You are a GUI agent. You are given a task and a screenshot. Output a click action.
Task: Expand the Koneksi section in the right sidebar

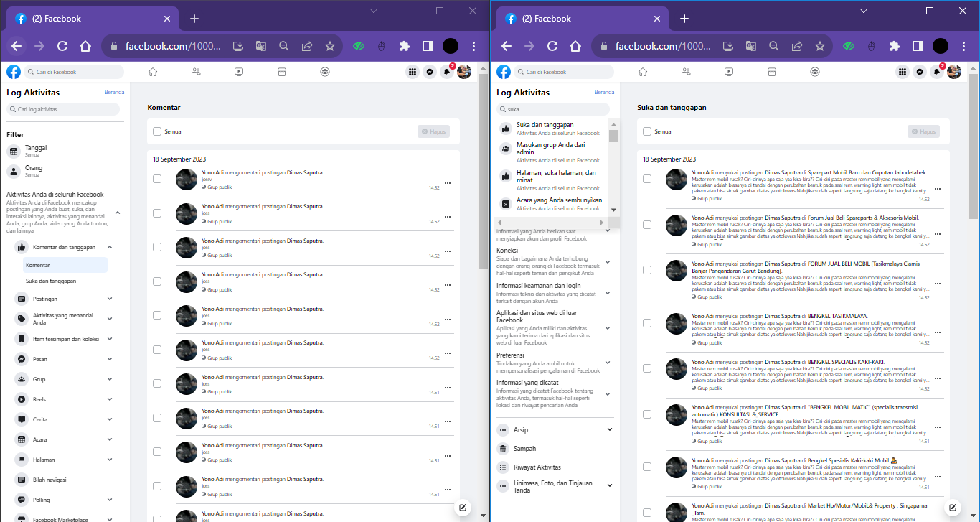608,261
